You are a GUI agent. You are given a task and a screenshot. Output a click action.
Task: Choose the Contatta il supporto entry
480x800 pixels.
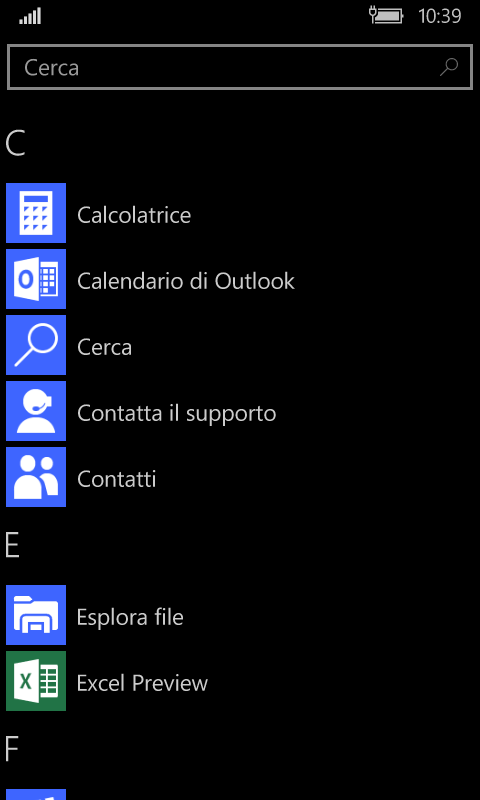pos(176,413)
